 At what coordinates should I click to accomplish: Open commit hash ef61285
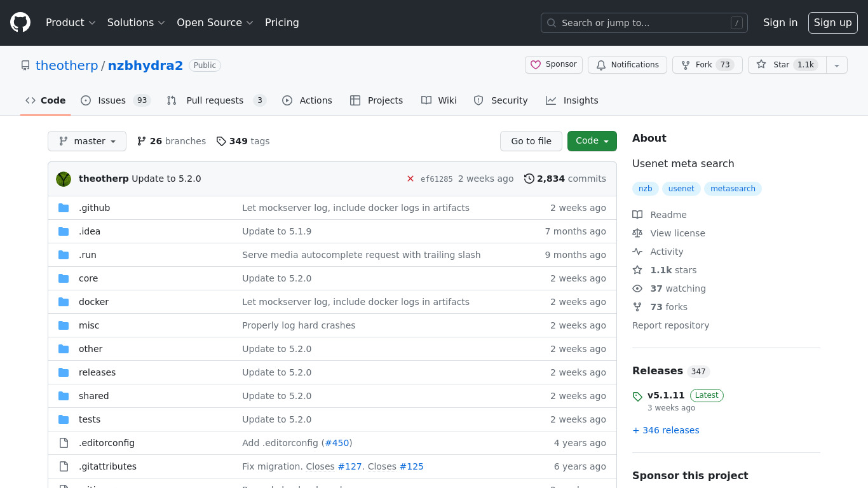click(x=437, y=179)
